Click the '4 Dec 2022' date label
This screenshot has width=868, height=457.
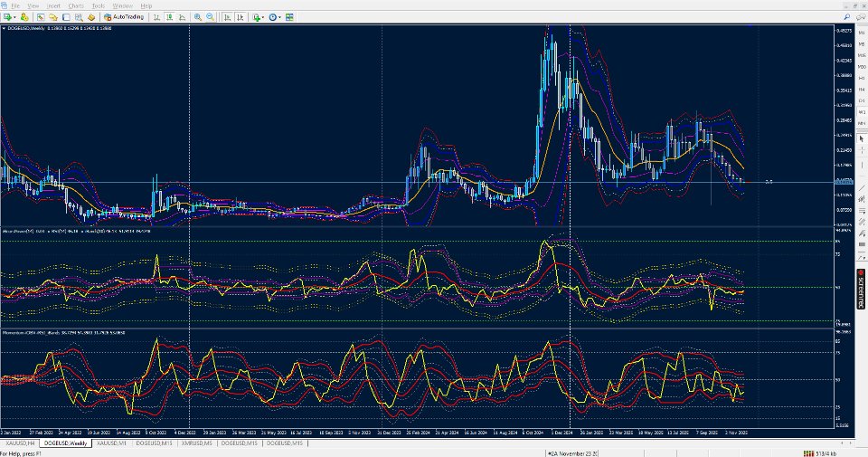pos(184,432)
